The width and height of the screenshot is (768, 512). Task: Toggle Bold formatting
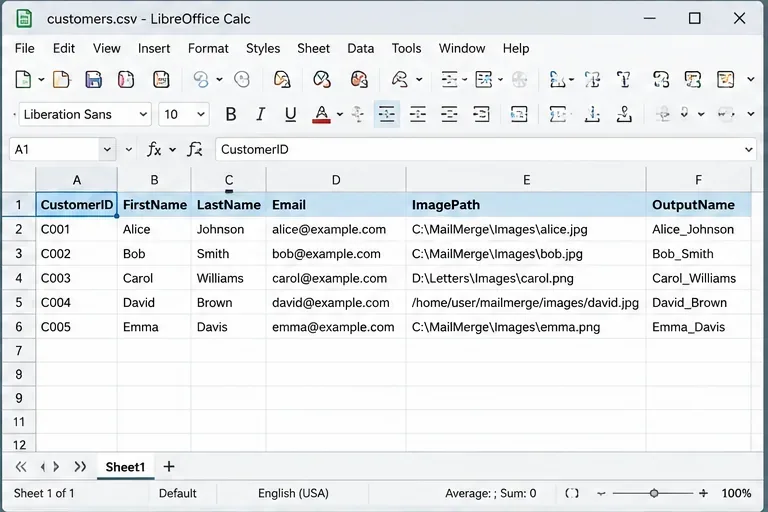231,114
